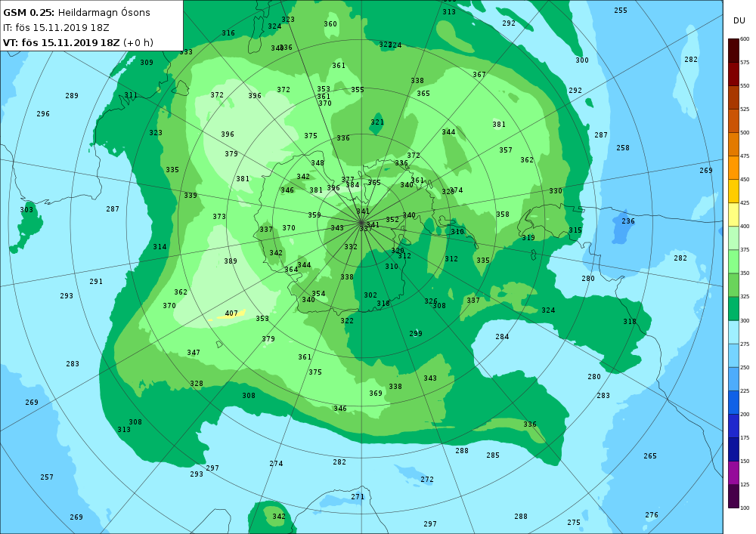The image size is (756, 534).
Task: Click the '367' ozone value
Action: (479, 74)
